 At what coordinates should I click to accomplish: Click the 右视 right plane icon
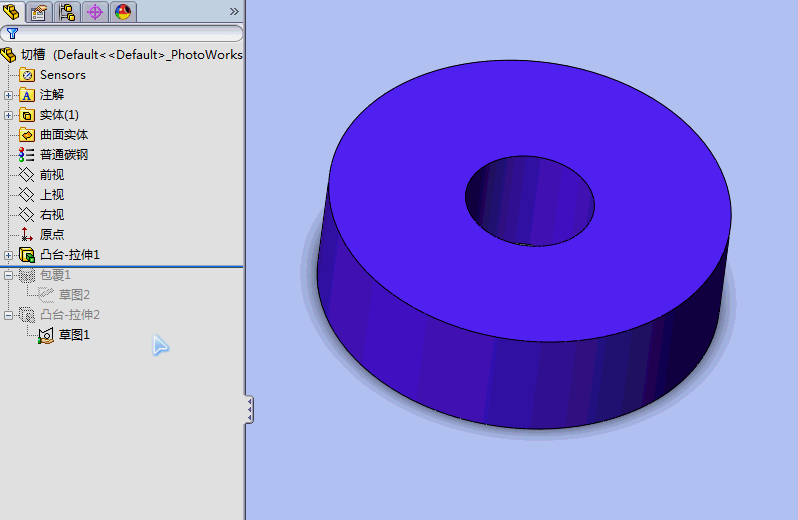coord(26,214)
